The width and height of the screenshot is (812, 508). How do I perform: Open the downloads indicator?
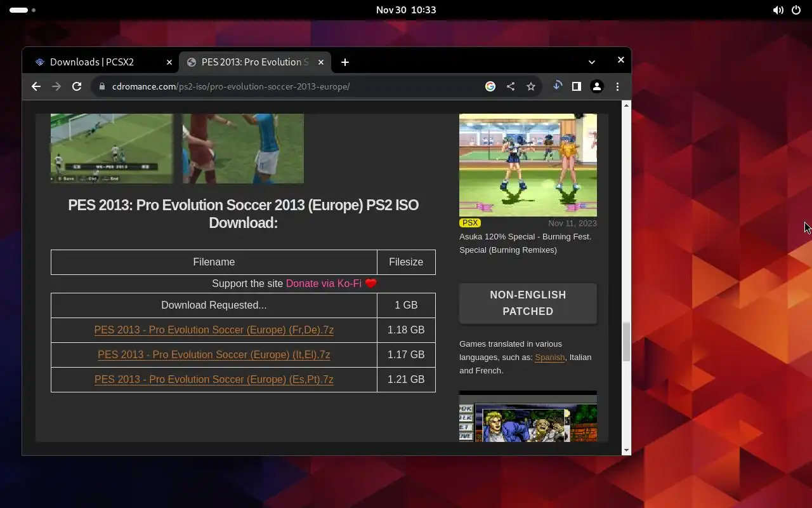(557, 86)
